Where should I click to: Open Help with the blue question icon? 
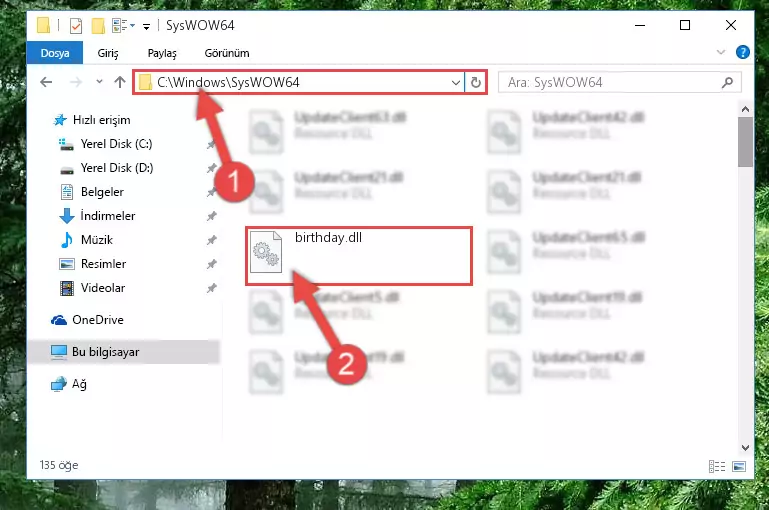pos(743,52)
